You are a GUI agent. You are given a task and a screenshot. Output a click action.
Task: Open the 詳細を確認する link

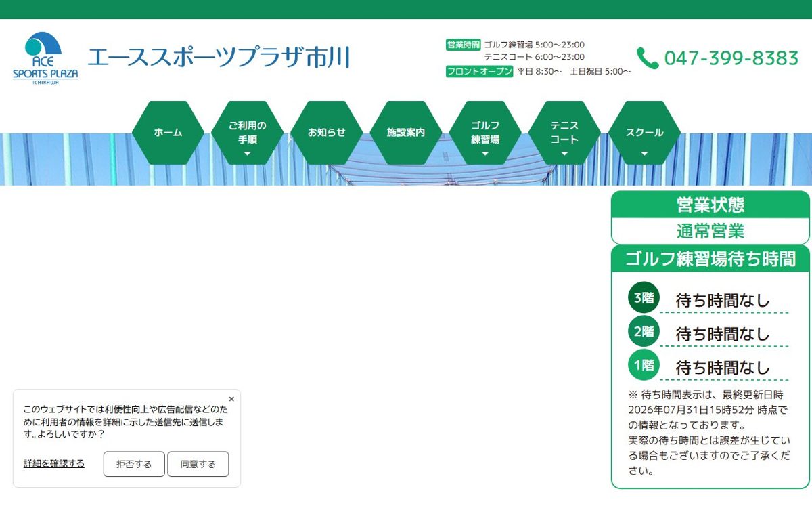coord(54,464)
